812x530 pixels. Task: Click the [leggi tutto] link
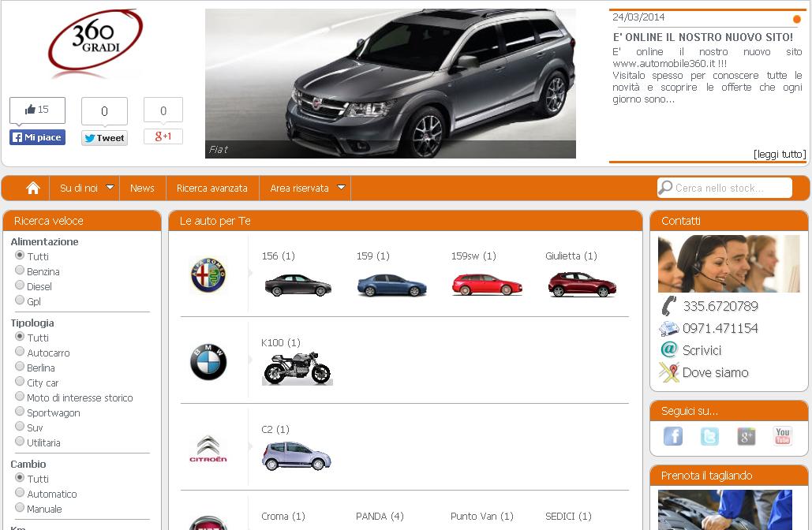(x=780, y=155)
